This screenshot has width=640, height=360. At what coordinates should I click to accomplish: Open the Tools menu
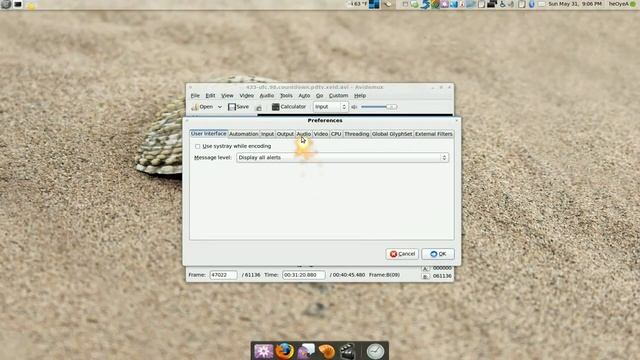tap(286, 96)
